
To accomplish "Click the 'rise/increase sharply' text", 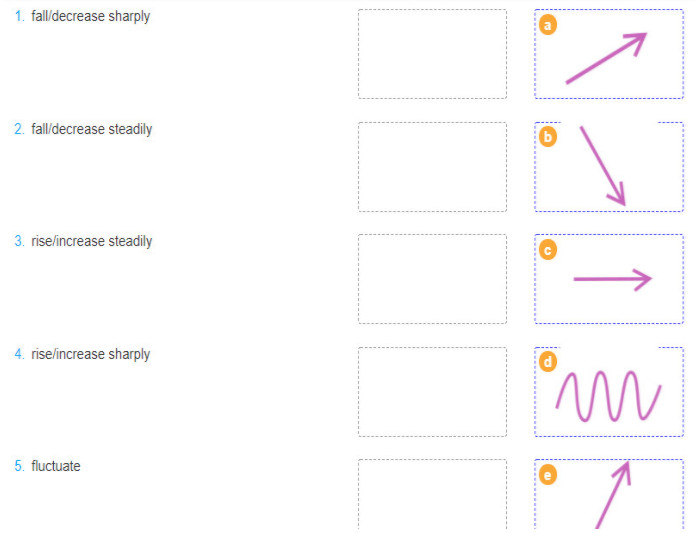I will (91, 355).
